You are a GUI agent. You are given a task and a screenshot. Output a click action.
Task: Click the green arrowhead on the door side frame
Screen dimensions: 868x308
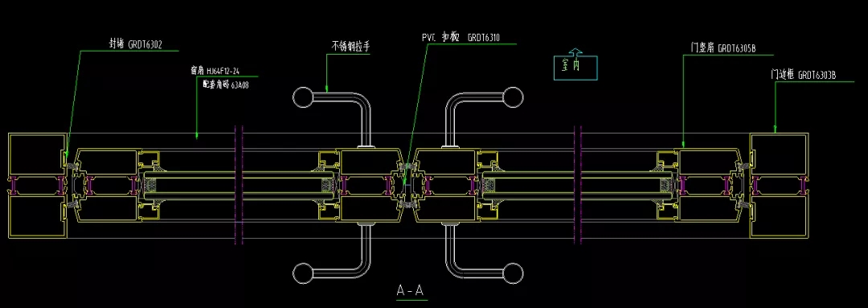[775, 129]
